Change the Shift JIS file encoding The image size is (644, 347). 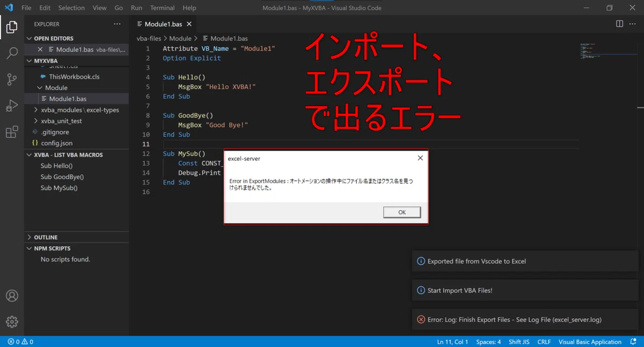(519, 342)
